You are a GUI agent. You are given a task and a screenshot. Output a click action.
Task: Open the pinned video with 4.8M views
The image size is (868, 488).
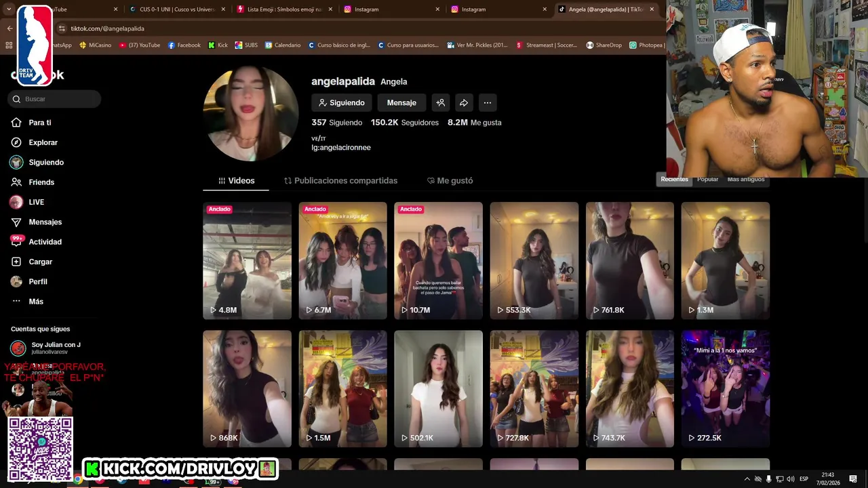[x=247, y=260]
